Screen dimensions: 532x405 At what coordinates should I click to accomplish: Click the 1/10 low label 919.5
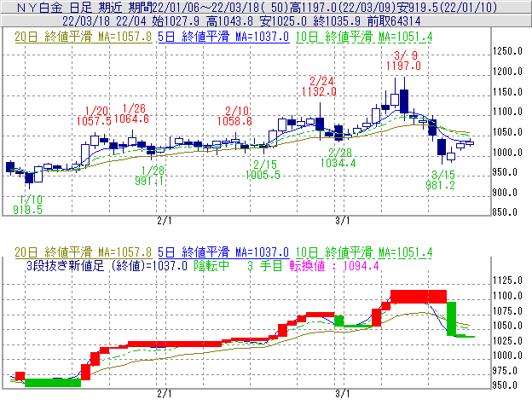tap(27, 210)
